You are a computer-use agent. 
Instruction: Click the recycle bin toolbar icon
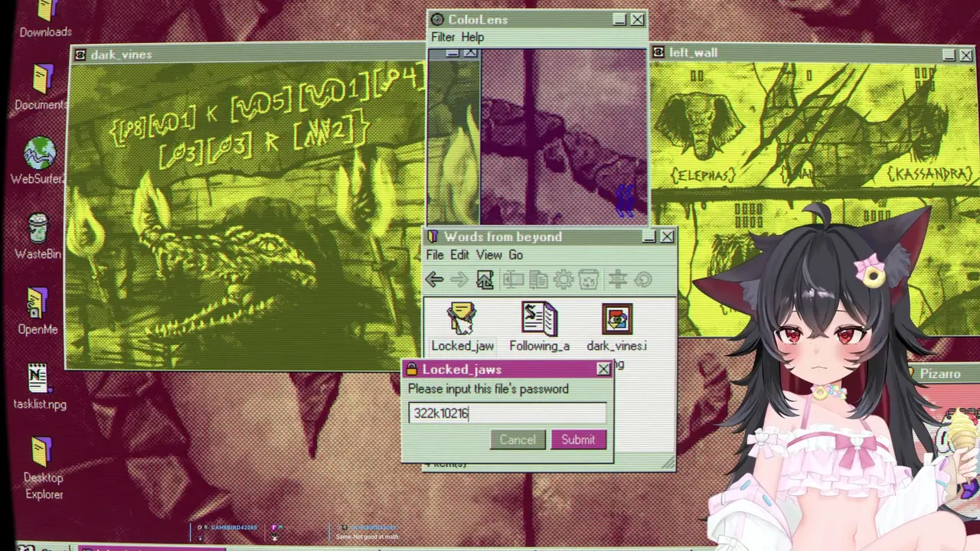click(588, 279)
